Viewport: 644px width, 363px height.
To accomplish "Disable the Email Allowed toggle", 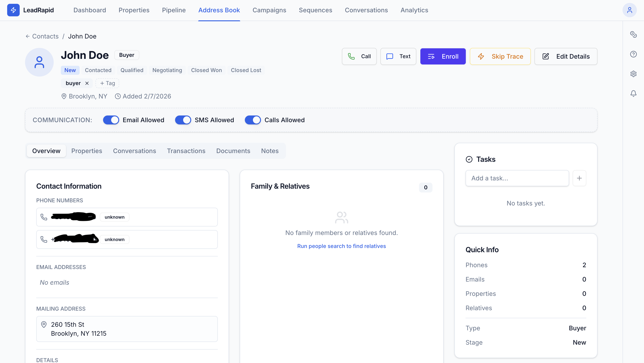I will 111,120.
